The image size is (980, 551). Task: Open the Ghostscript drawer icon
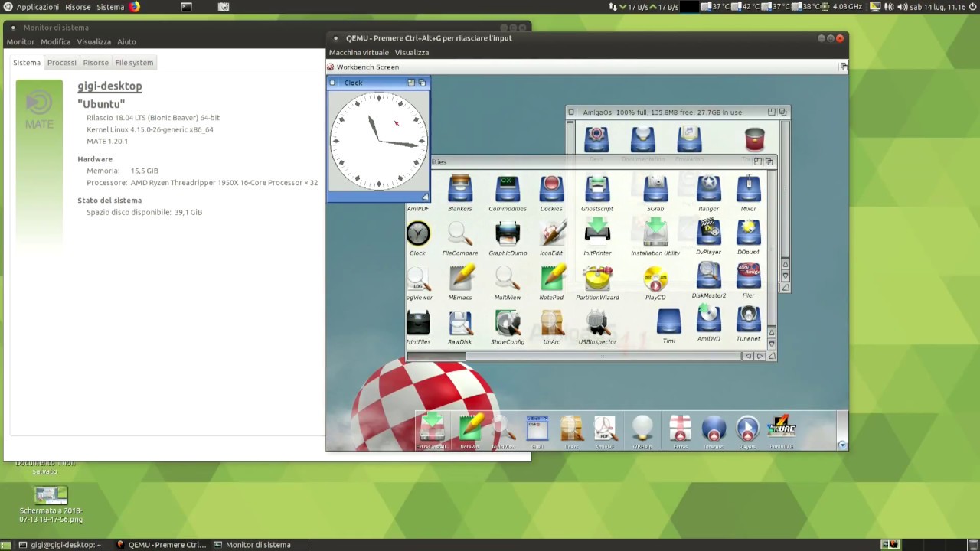tap(597, 189)
